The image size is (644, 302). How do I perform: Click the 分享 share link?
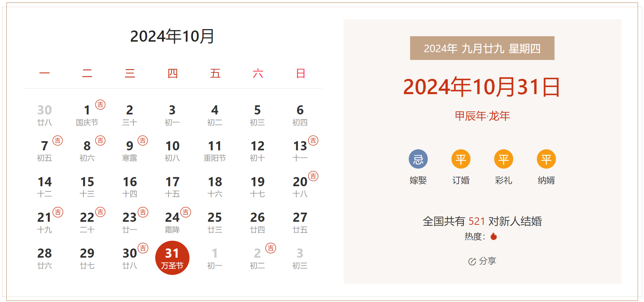pos(482,261)
